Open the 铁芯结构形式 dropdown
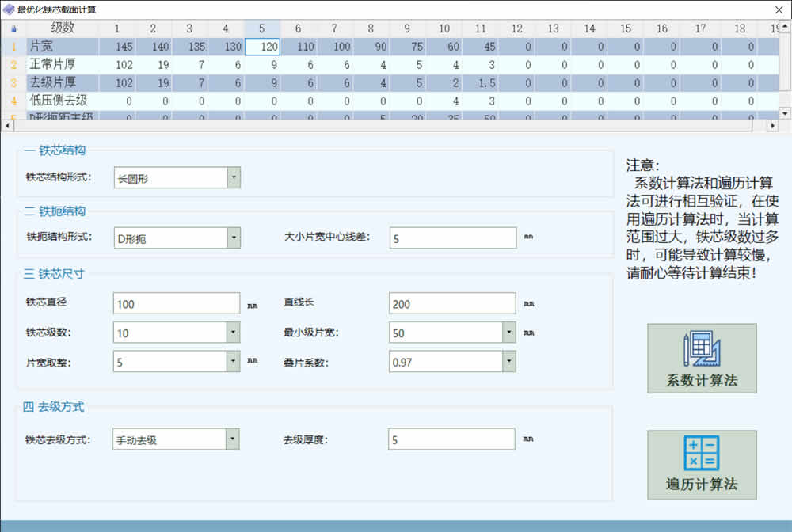 [234, 178]
